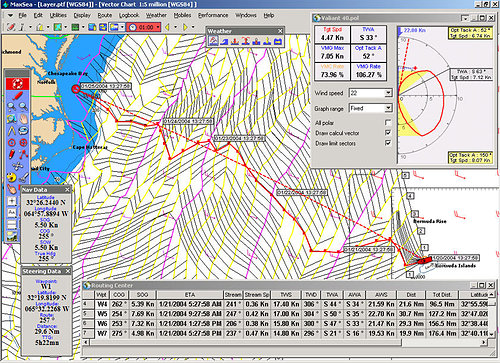Select the zoom in magnifier tool
The width and height of the screenshot is (500, 363).
coord(11,107)
